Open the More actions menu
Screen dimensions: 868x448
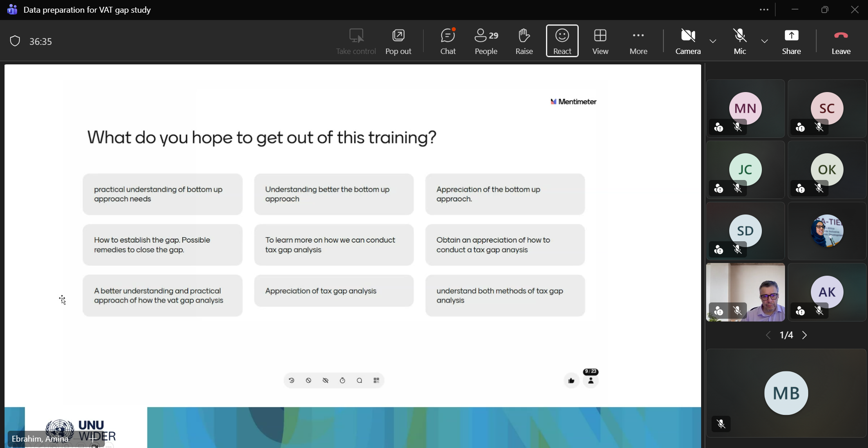(x=639, y=41)
